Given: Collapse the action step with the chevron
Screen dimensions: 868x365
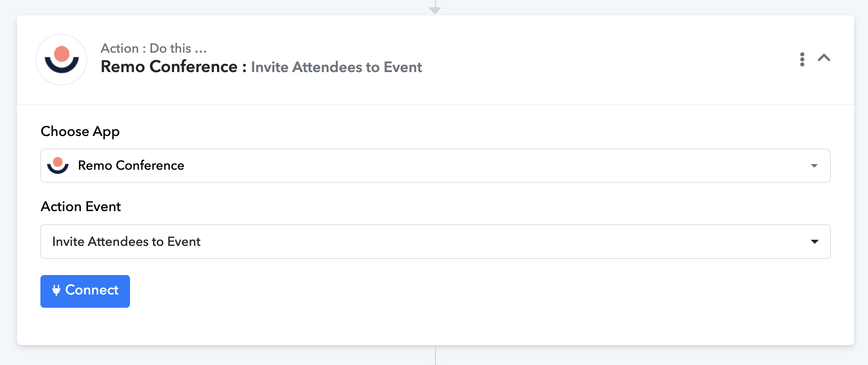Looking at the screenshot, I should point(824,58).
